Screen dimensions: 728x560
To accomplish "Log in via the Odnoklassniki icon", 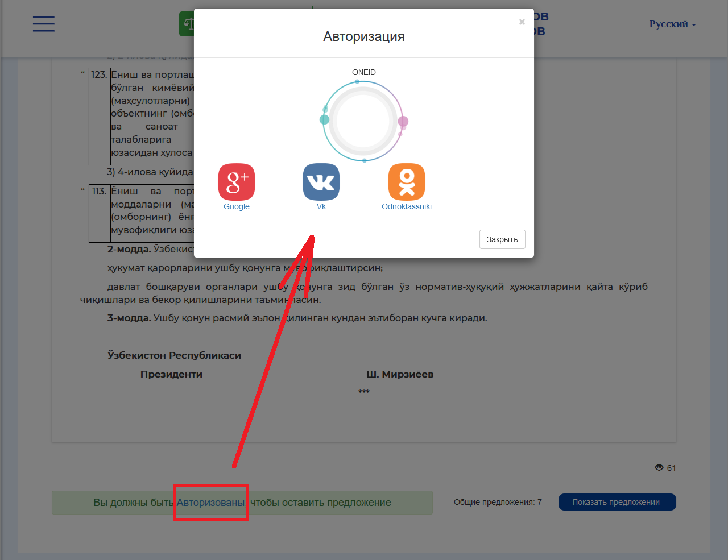I will pos(407,182).
